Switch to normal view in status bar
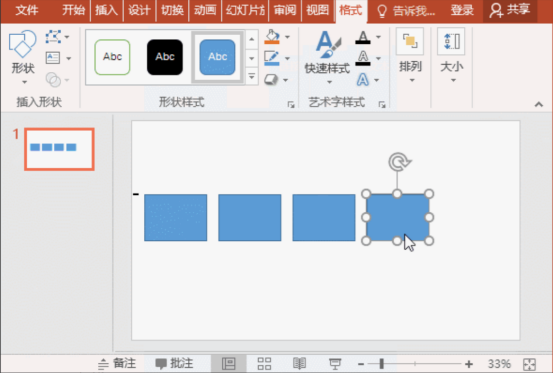 click(229, 363)
